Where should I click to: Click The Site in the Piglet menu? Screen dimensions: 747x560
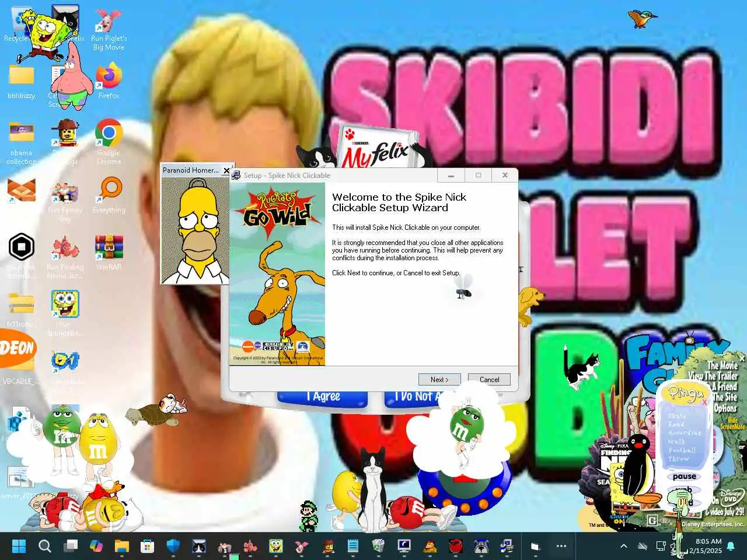pos(724,397)
